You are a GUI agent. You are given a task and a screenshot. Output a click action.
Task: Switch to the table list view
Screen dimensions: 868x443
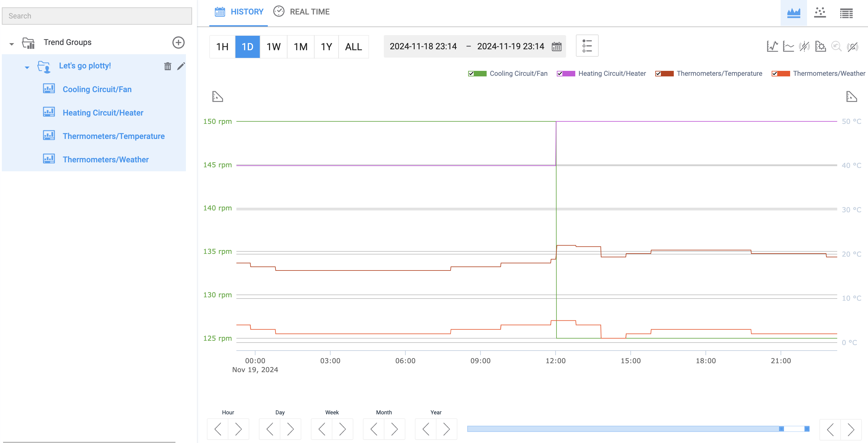coord(846,13)
